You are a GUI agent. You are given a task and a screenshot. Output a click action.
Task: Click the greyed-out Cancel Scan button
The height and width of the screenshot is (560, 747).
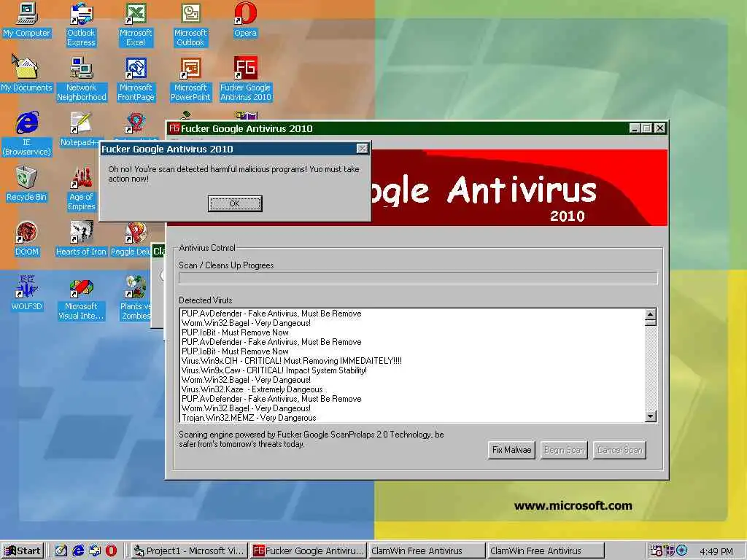pos(619,450)
